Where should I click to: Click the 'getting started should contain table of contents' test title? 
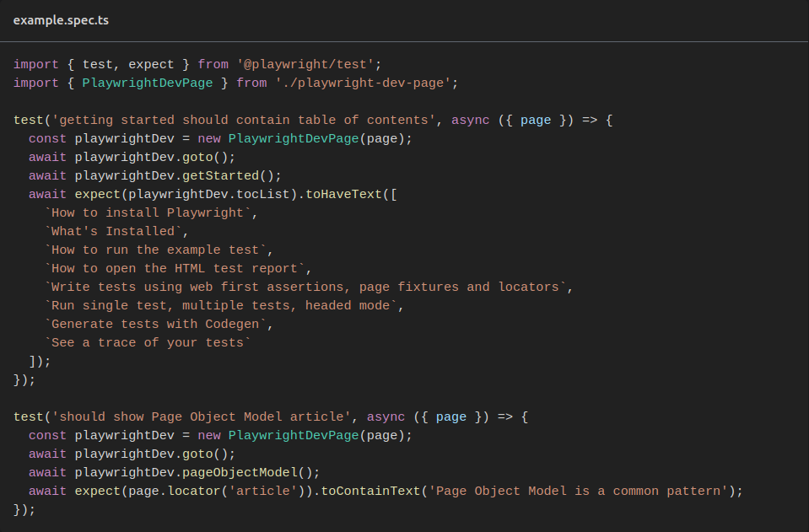point(244,120)
